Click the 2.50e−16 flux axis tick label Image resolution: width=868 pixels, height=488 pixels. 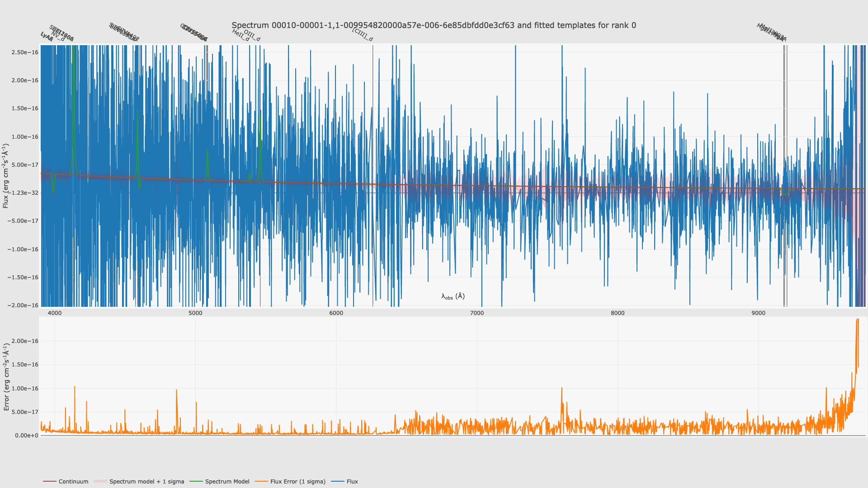coord(25,52)
